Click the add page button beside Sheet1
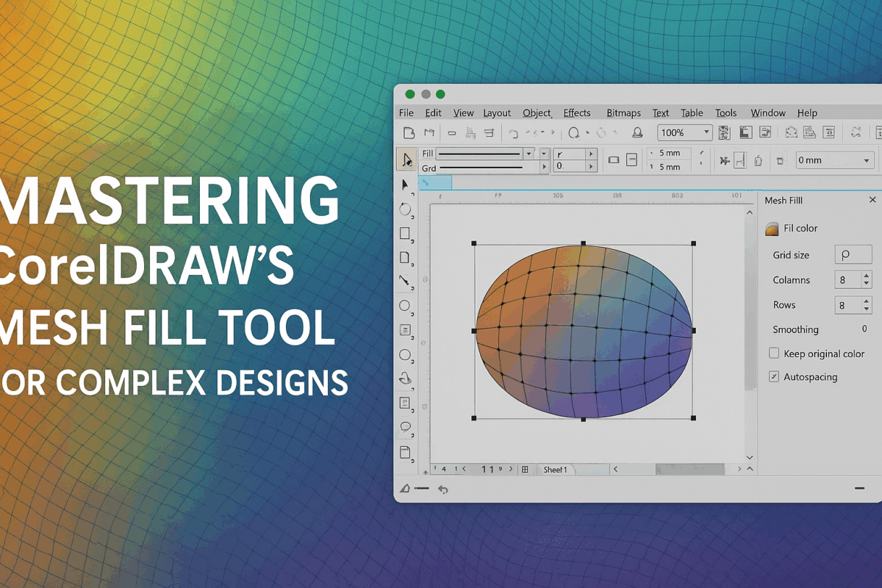 point(525,468)
